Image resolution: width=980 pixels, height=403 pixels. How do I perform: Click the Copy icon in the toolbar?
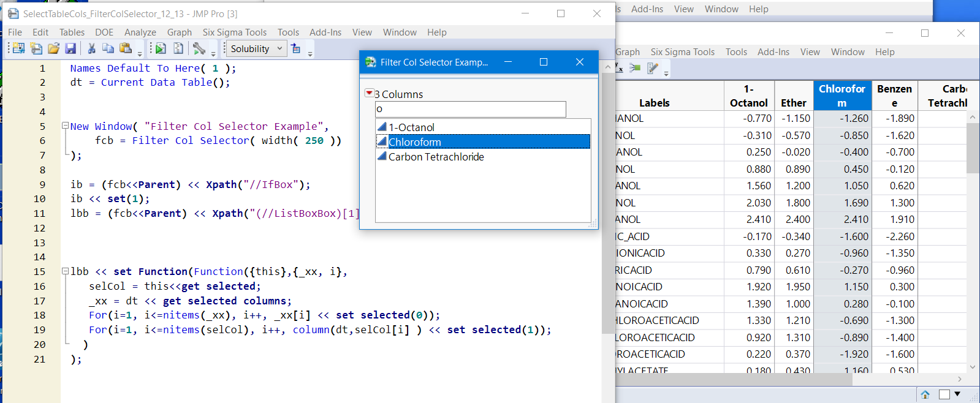[108, 49]
